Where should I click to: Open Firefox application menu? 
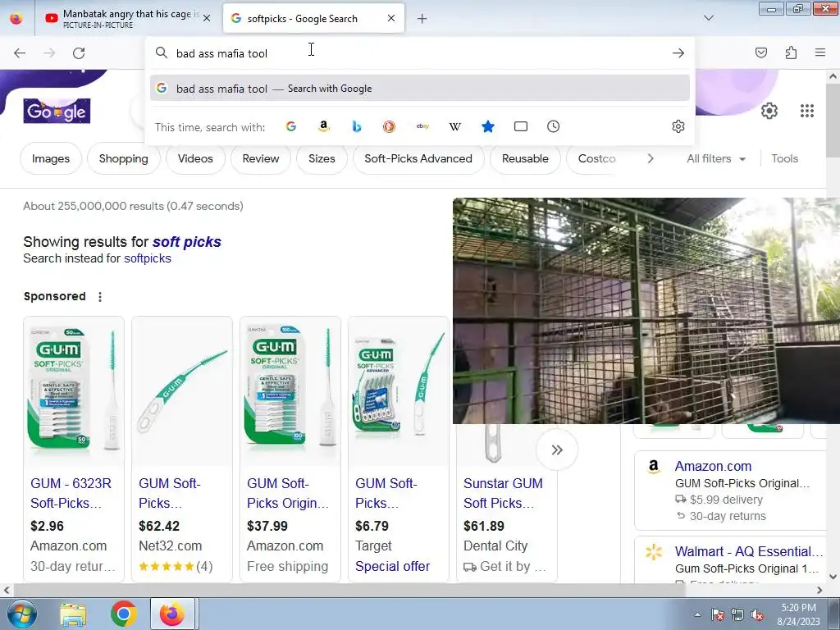pyautogui.click(x=820, y=52)
